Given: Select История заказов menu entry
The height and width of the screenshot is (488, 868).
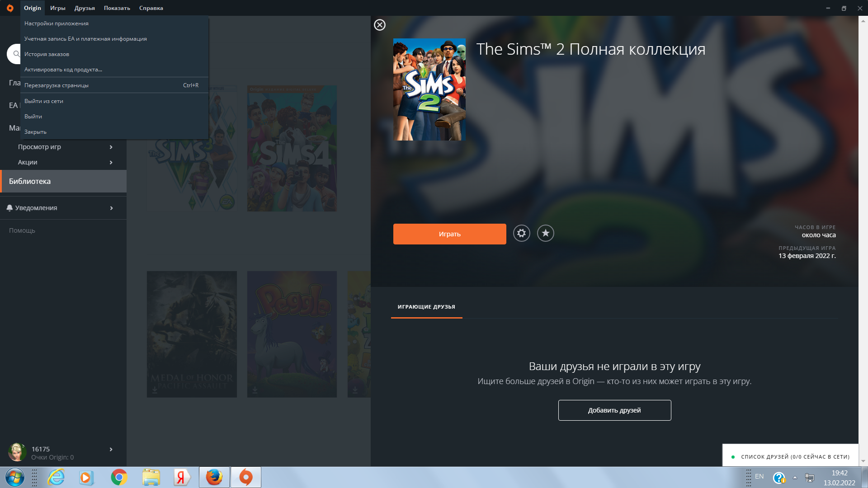Looking at the screenshot, I should click(114, 54).
